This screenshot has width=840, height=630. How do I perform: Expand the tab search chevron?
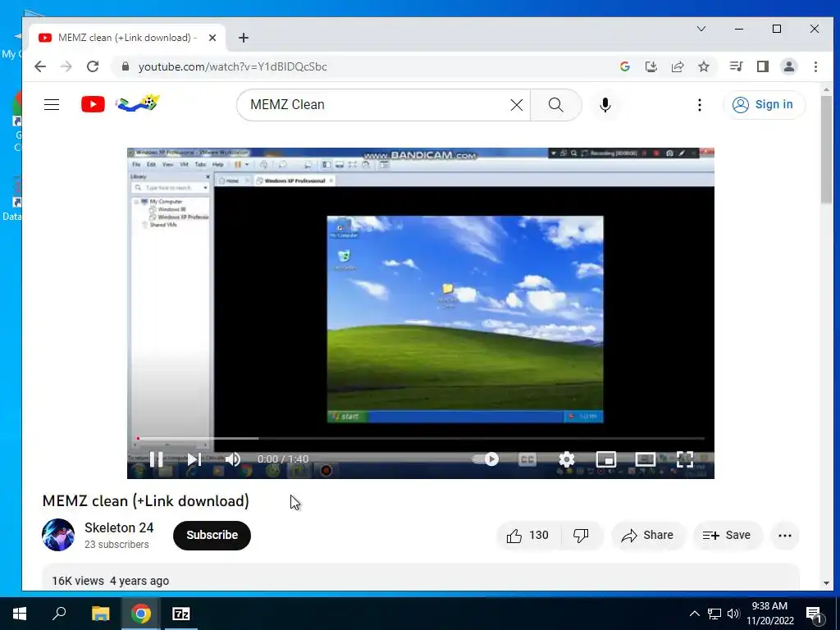(x=701, y=29)
